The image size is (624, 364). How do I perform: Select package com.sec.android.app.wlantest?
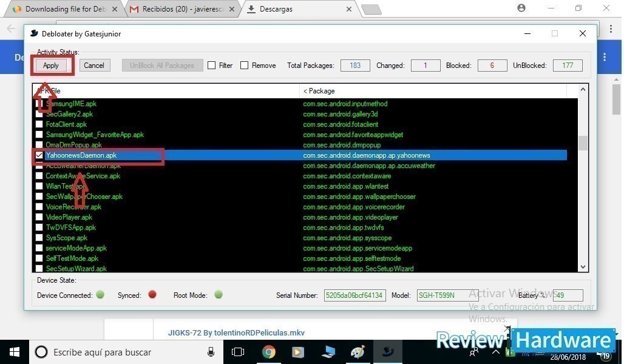pos(346,187)
